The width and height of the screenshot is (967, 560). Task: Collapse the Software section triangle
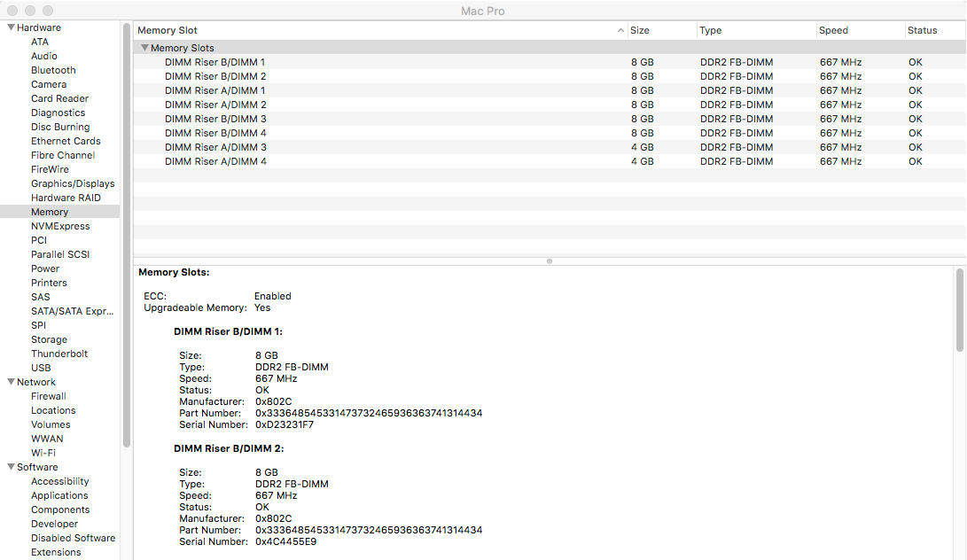pos(11,467)
